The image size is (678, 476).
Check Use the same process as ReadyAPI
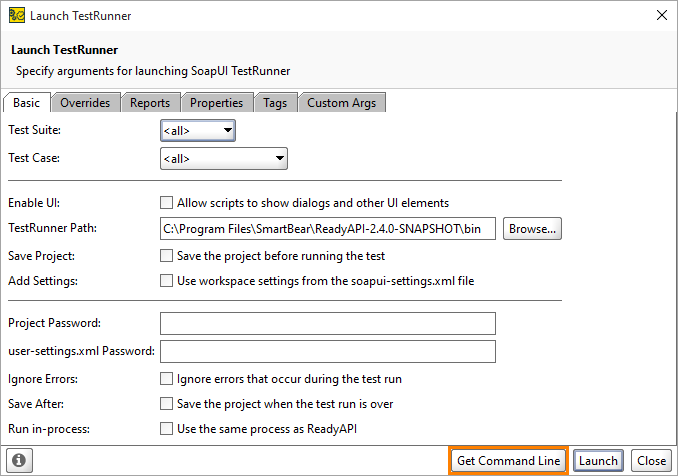166,429
